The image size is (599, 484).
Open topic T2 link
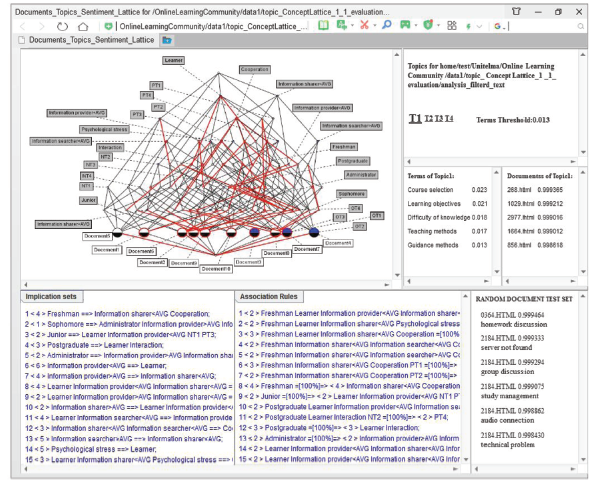429,119
